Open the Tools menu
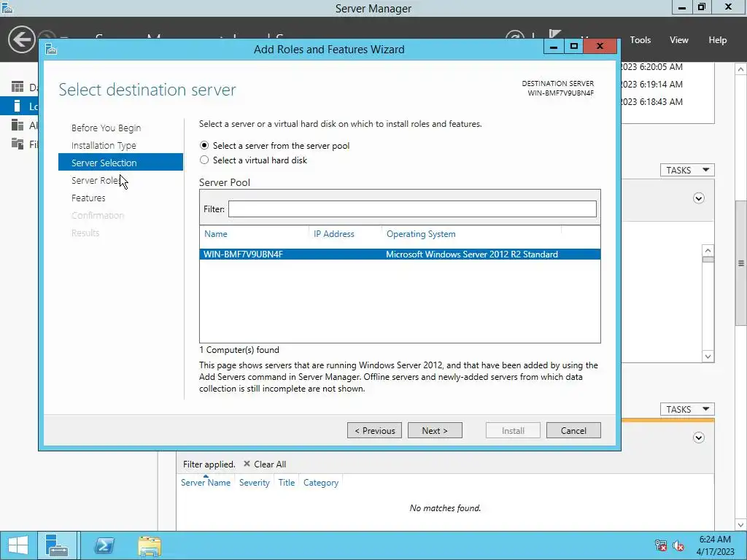The height and width of the screenshot is (560, 747). 640,40
